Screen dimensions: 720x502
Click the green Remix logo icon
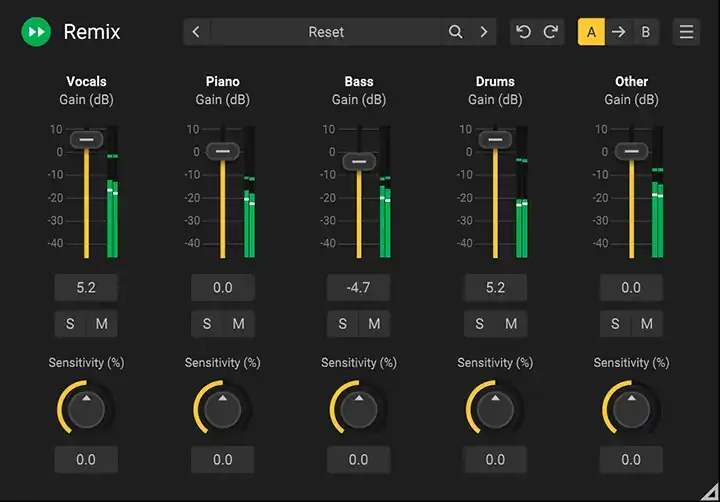coord(36,32)
